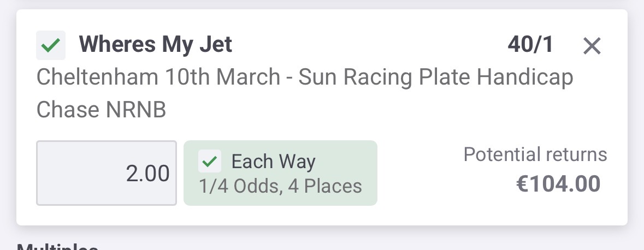Remove Wheres My Jet bet with X
This screenshot has height=250, width=644.
click(592, 46)
